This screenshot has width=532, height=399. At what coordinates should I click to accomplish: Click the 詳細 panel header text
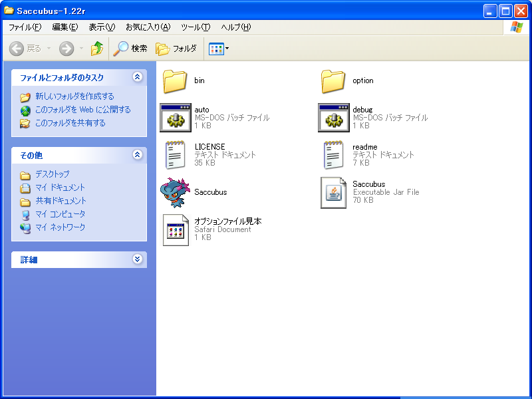(29, 260)
